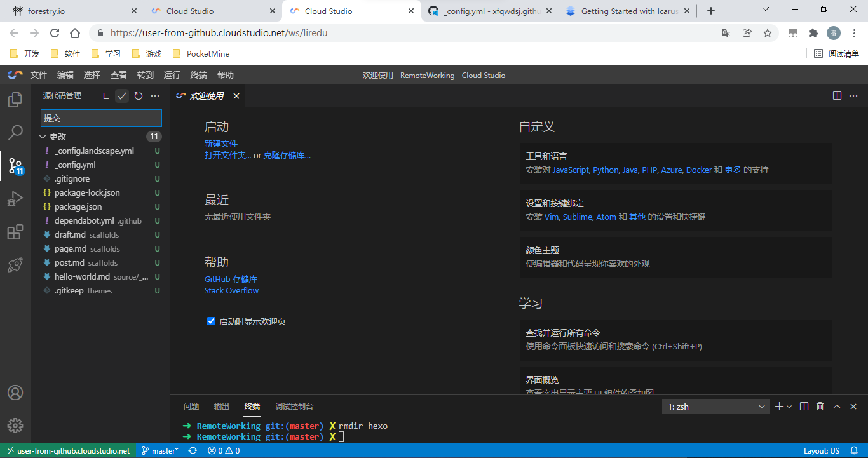
Task: Refresh the source control panel
Action: [139, 96]
